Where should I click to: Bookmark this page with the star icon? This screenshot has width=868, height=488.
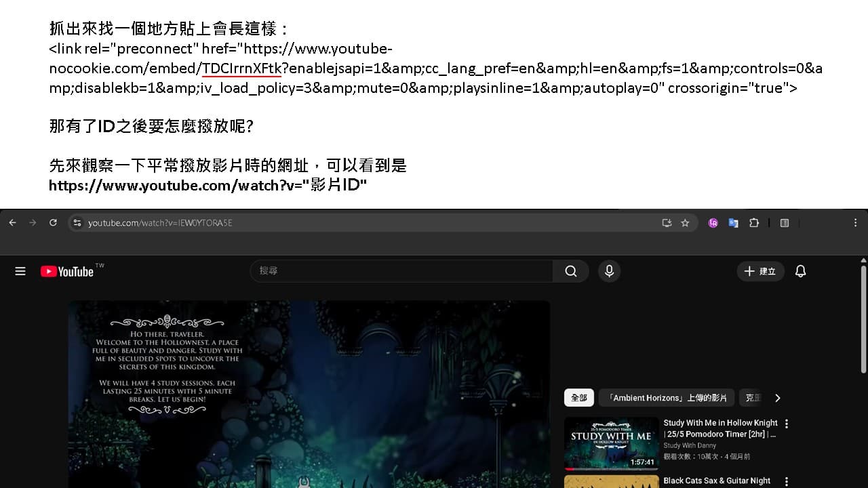(685, 222)
